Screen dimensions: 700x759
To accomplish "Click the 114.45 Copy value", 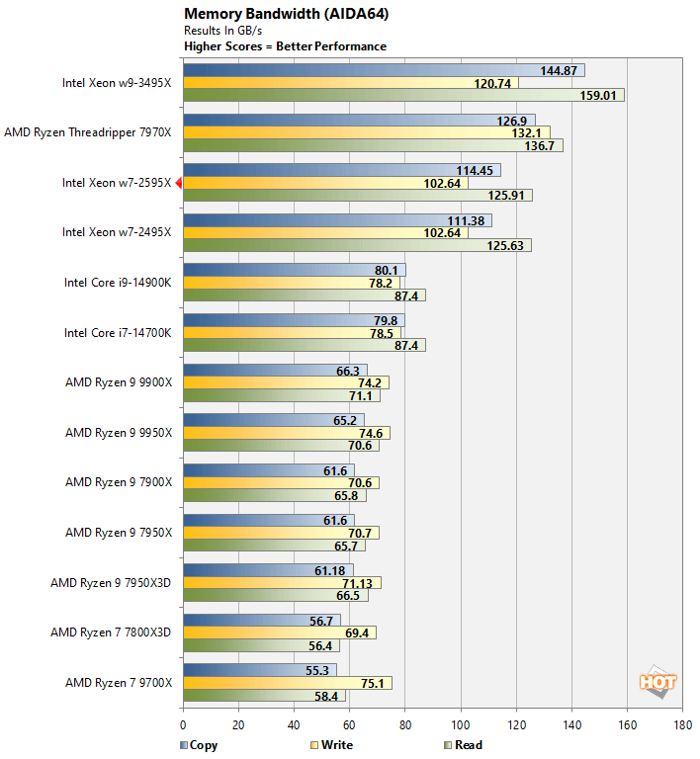I will point(475,171).
